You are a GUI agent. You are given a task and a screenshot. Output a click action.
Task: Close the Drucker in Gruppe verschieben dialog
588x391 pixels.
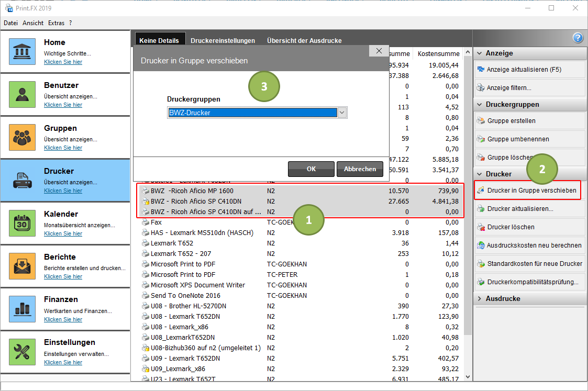379,51
